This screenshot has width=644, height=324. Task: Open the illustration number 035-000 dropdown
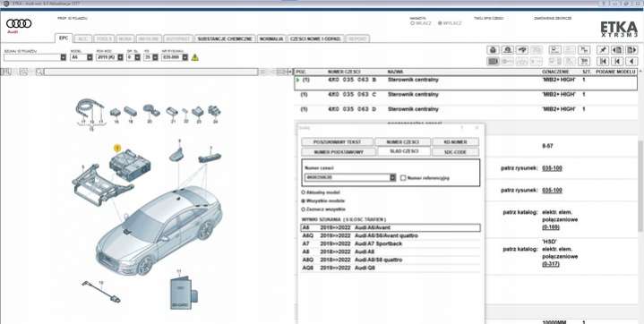pyautogui.click(x=175, y=57)
